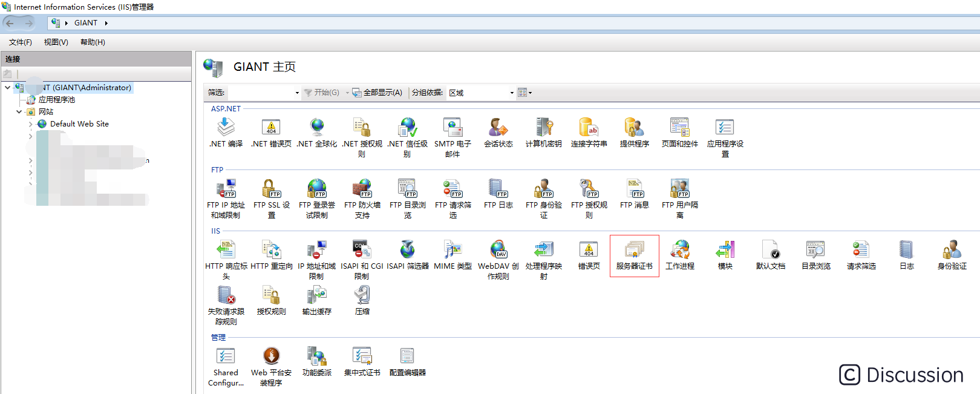This screenshot has width=980, height=394.
Task: Open the 压缩 feature
Action: 362,300
